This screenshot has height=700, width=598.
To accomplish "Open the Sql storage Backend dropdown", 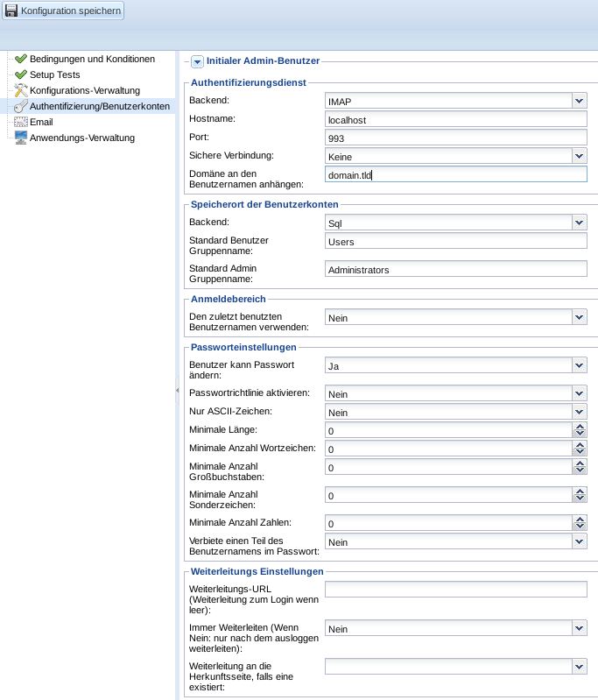I will [579, 223].
